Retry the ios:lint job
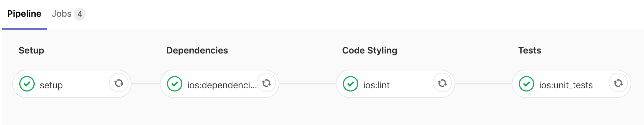 (x=442, y=83)
